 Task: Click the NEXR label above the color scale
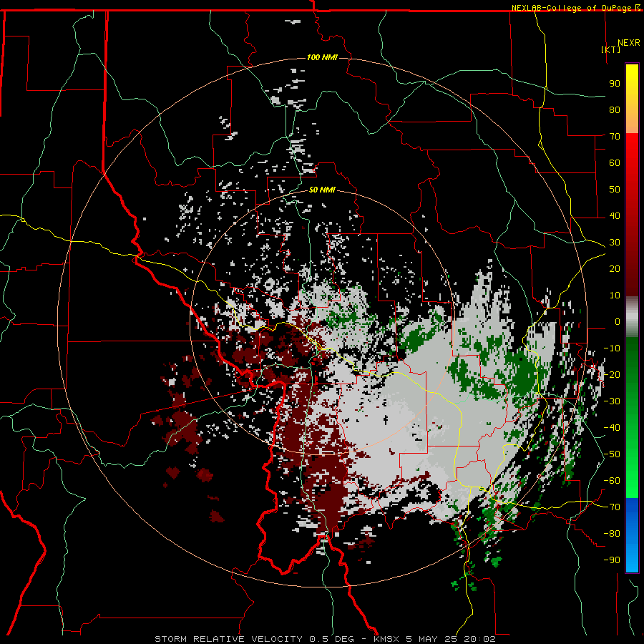629,43
